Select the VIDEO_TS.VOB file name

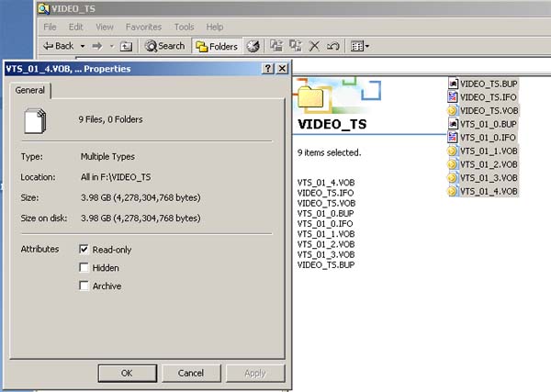(x=489, y=111)
